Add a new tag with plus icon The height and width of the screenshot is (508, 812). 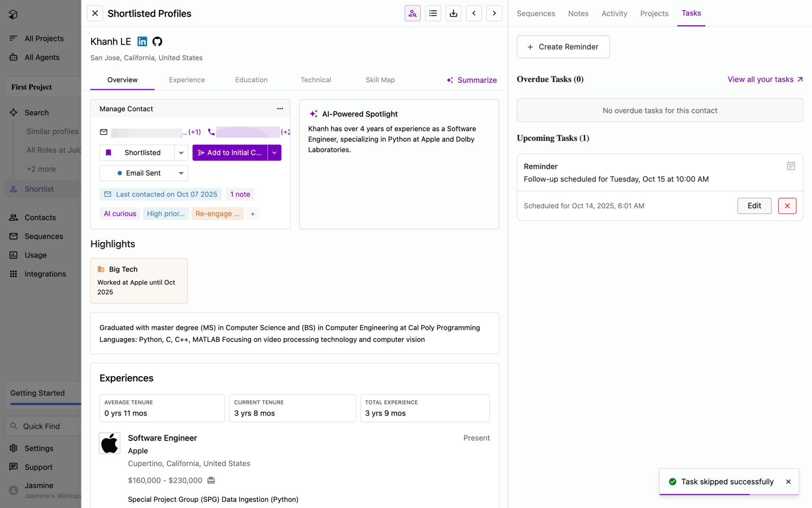click(x=252, y=214)
